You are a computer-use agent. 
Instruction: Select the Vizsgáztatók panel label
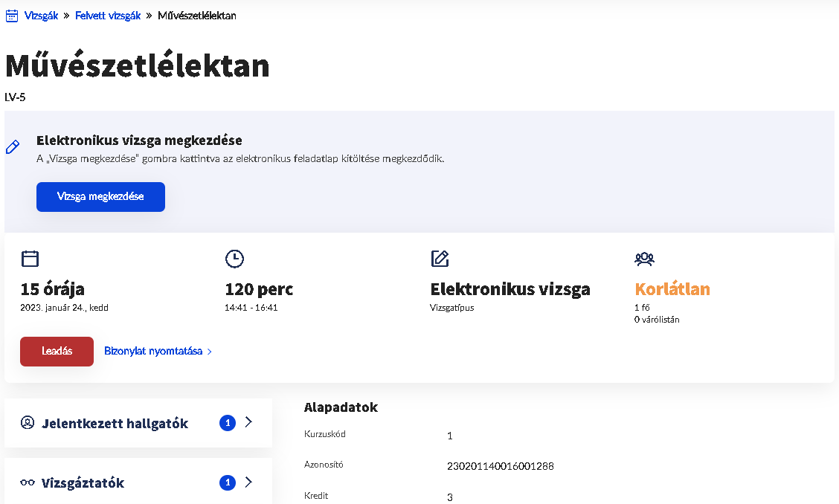tap(83, 483)
